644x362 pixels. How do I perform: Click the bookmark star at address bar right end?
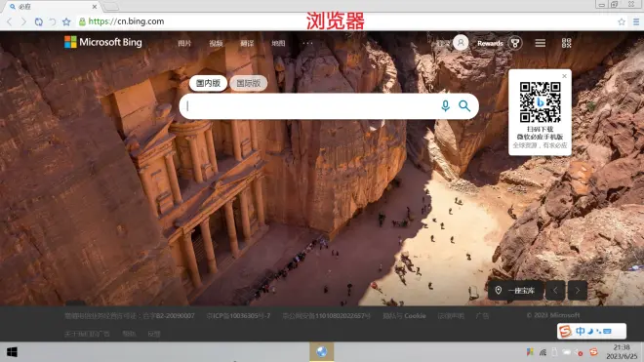622,21
